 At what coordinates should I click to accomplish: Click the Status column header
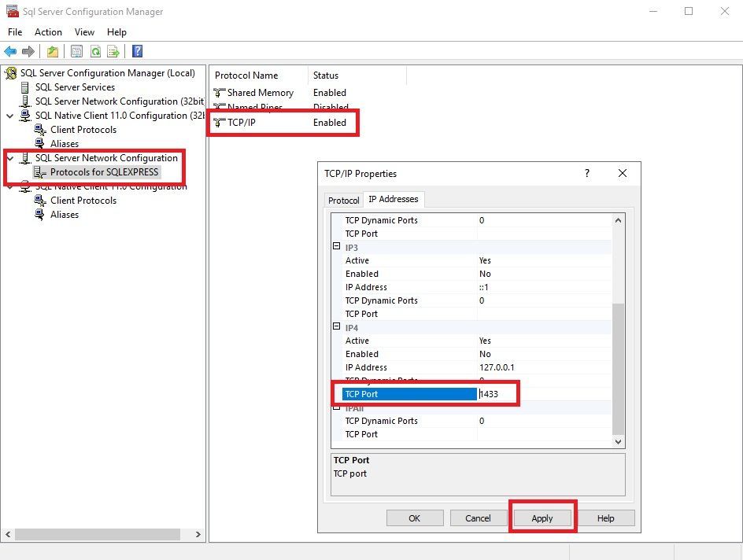point(357,76)
